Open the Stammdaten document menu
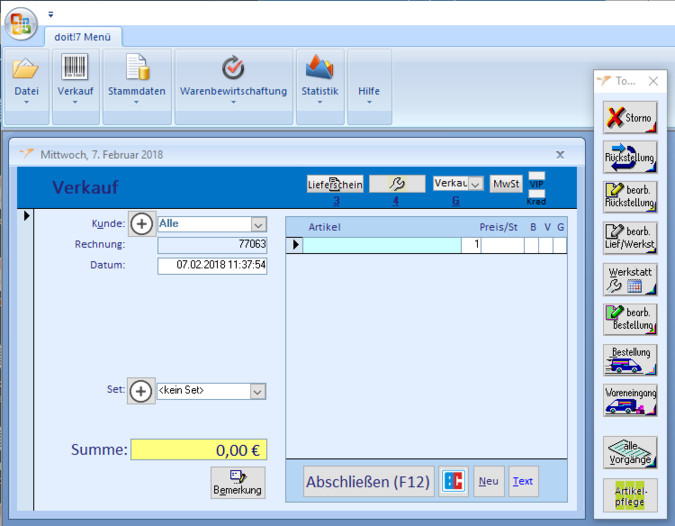The height and width of the screenshot is (526, 675). tap(137, 86)
